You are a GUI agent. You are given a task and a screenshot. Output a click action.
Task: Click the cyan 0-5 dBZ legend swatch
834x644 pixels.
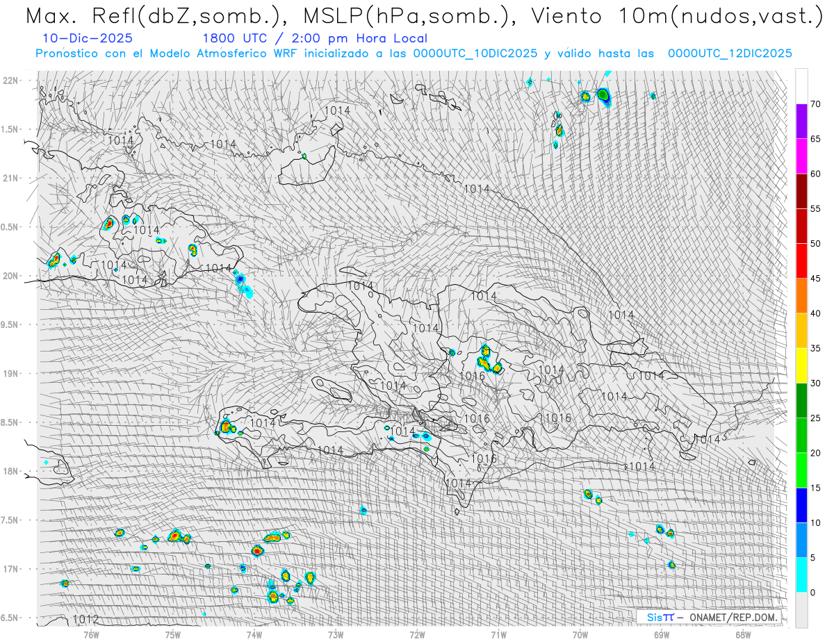801,575
